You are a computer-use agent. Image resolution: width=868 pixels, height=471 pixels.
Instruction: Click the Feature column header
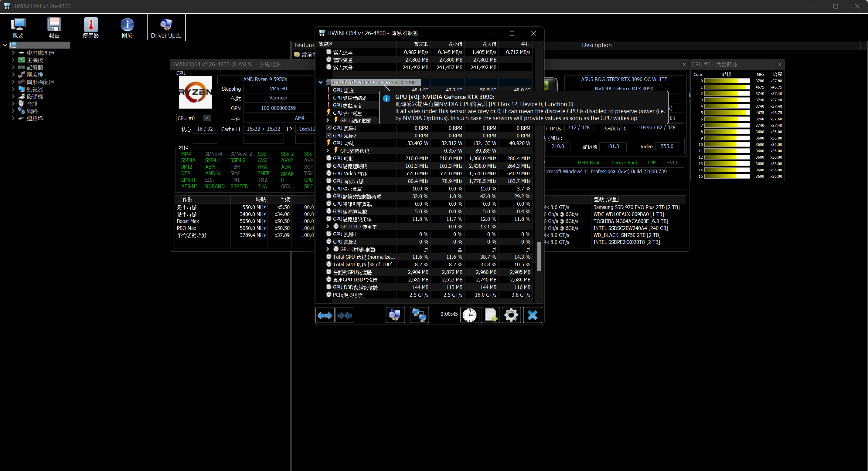click(x=304, y=45)
